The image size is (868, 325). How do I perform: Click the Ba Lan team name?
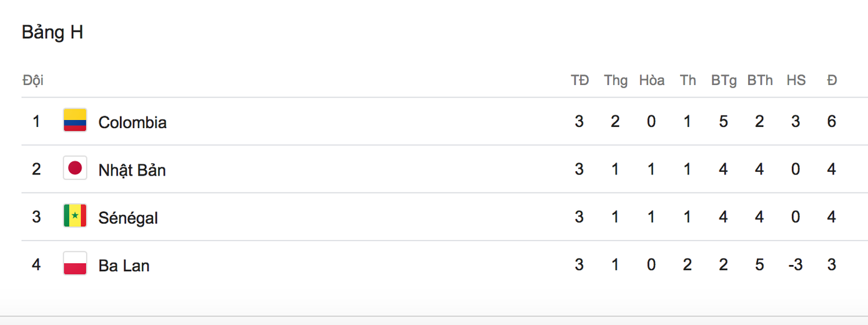pyautogui.click(x=124, y=266)
